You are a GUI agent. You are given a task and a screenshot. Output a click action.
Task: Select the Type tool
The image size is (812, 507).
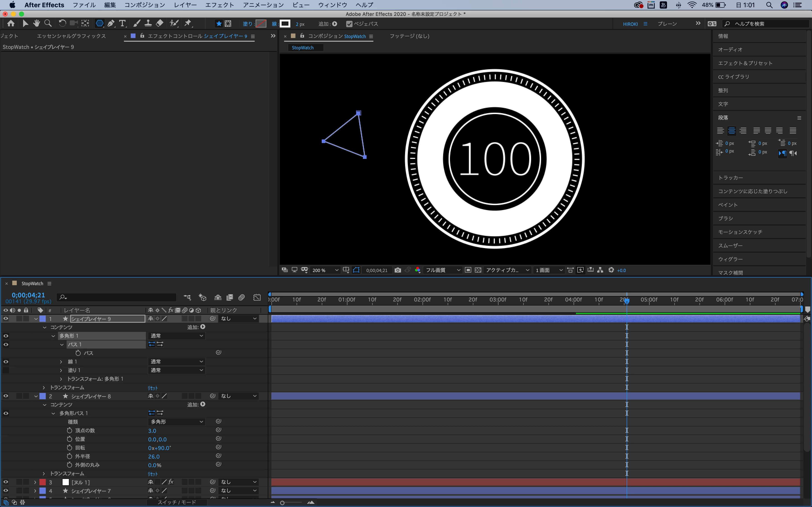coord(123,24)
